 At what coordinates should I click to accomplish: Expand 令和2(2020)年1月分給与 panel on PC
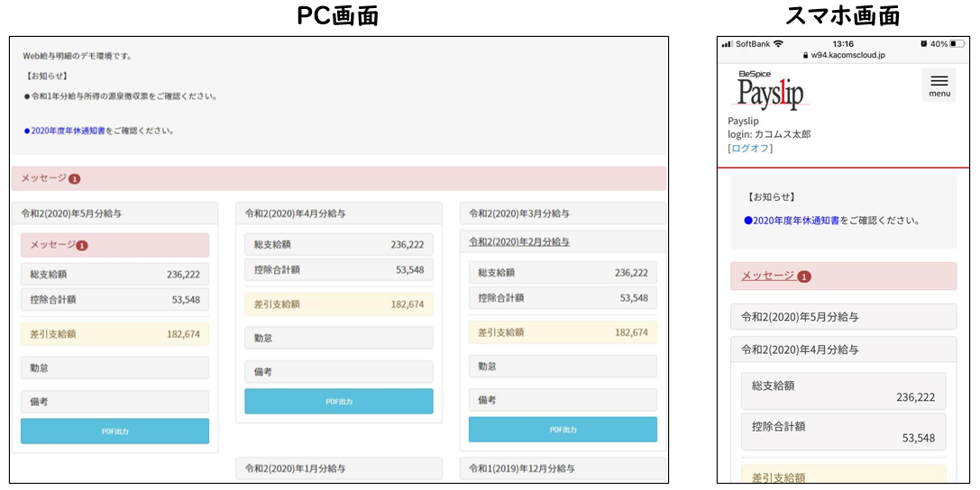(x=338, y=468)
